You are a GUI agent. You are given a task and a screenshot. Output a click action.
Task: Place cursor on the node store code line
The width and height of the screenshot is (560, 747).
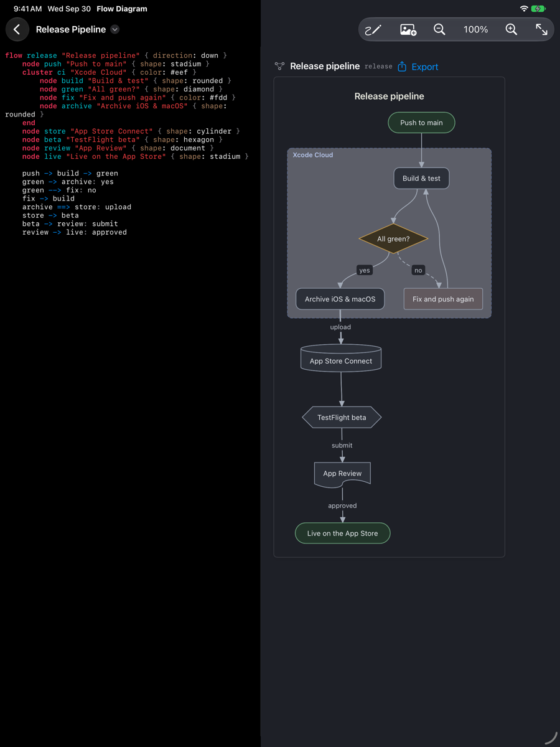[131, 131]
